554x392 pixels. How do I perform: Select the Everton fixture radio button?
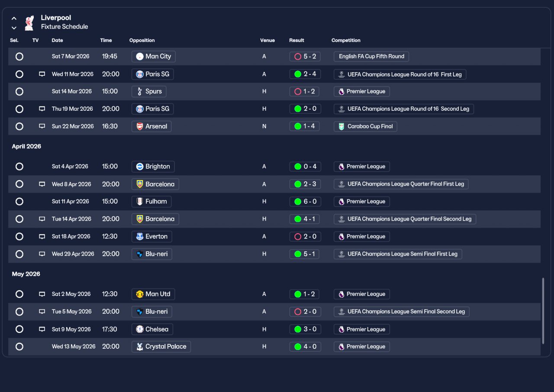[x=19, y=236]
